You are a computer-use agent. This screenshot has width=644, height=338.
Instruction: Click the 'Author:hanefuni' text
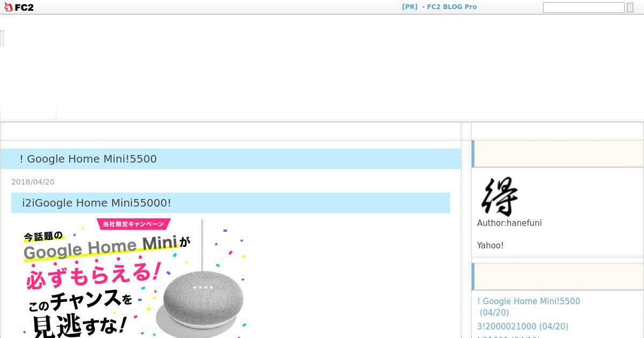pos(509,223)
